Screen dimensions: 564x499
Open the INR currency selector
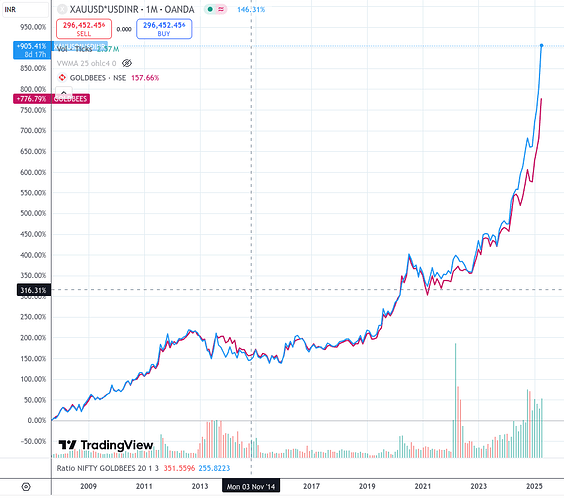pyautogui.click(x=24, y=10)
